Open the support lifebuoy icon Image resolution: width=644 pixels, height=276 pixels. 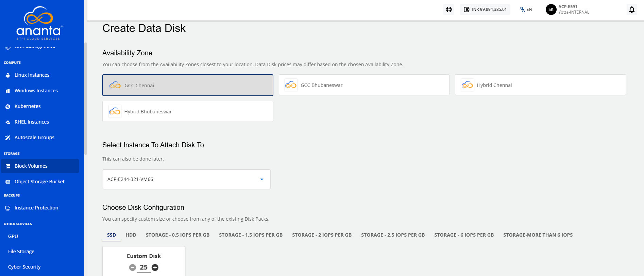449,10
